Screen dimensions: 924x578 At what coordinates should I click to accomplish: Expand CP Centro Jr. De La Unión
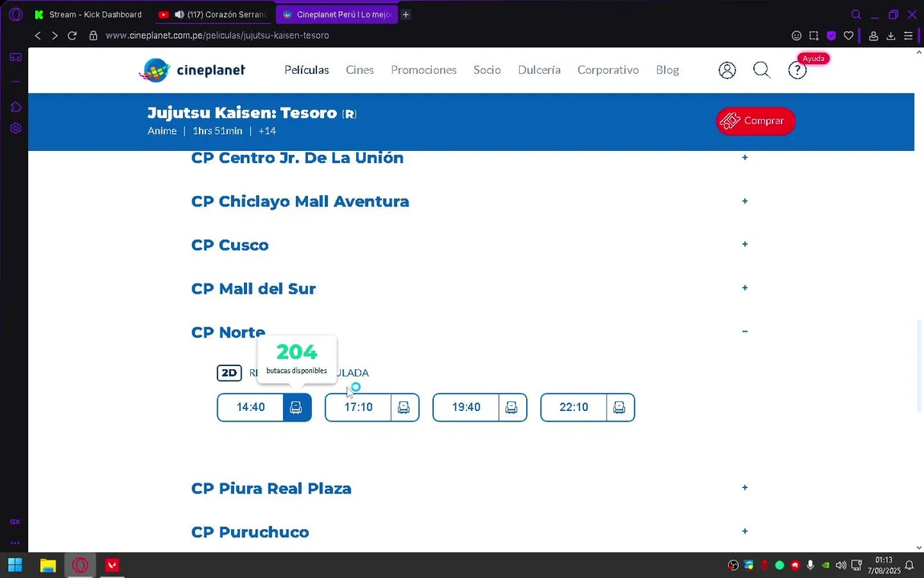click(745, 157)
